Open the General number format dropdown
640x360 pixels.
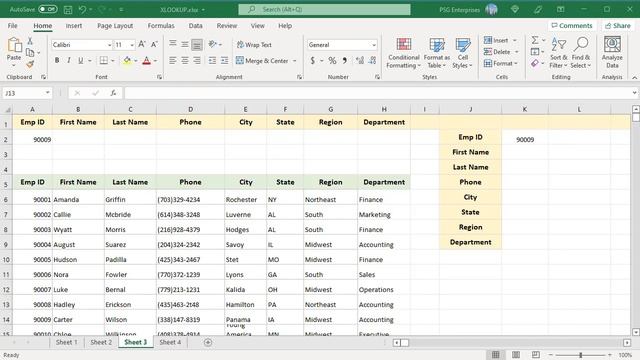[x=373, y=45]
